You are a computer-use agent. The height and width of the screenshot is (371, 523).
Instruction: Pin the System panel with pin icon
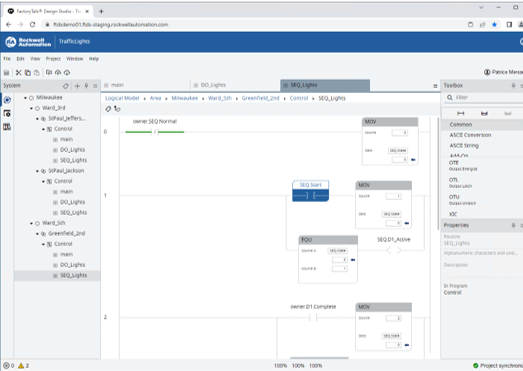tap(86, 86)
